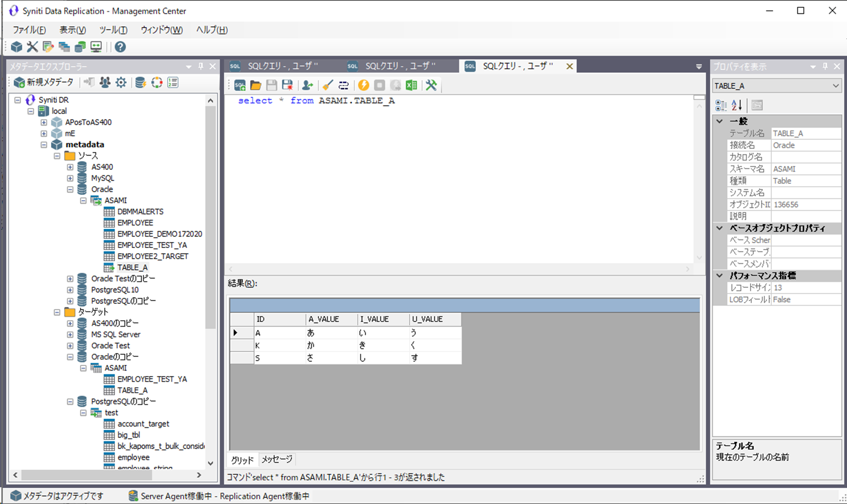Click the brush clear icon in query toolbar
The image size is (847, 504).
(x=328, y=85)
